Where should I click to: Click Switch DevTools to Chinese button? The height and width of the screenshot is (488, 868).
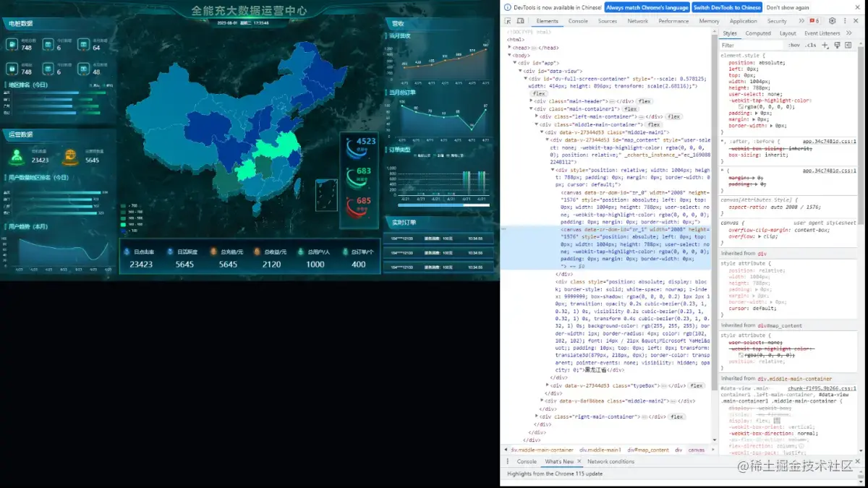pos(727,7)
